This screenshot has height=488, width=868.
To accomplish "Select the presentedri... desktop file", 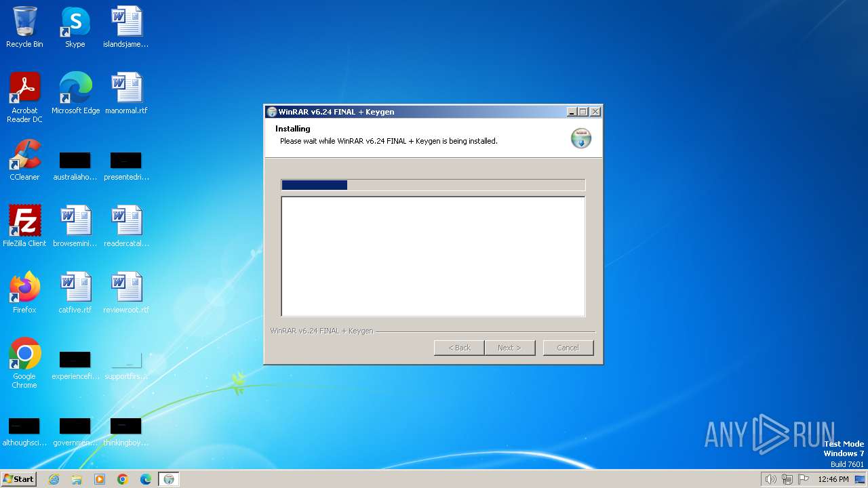I will (x=126, y=167).
